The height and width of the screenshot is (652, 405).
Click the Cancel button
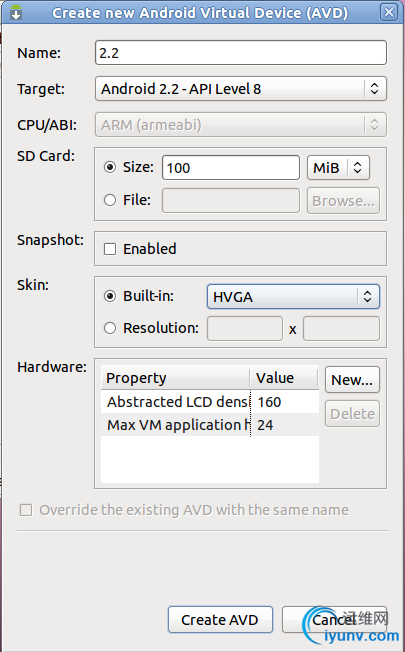click(334, 620)
